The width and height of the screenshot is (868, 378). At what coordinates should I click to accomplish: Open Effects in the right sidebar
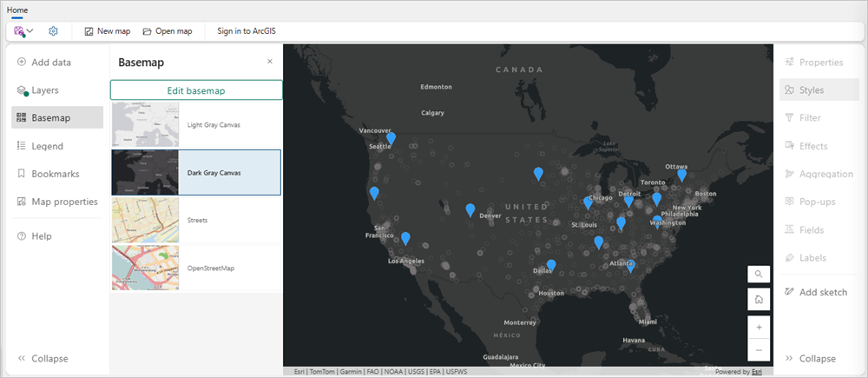pos(819,146)
